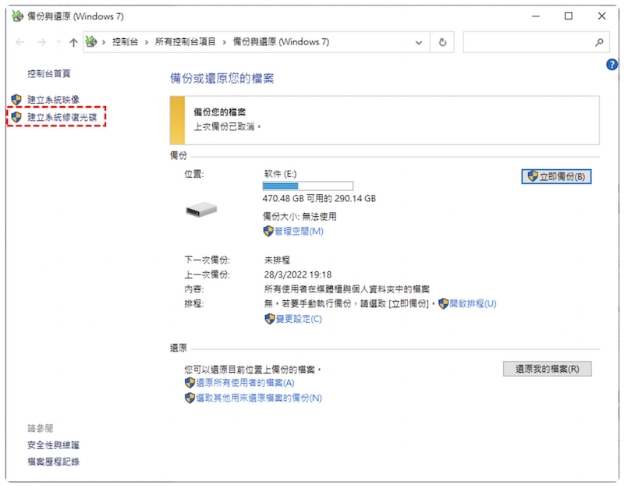Click the control panel search box
The width and height of the screenshot is (624, 486).
pos(536,42)
